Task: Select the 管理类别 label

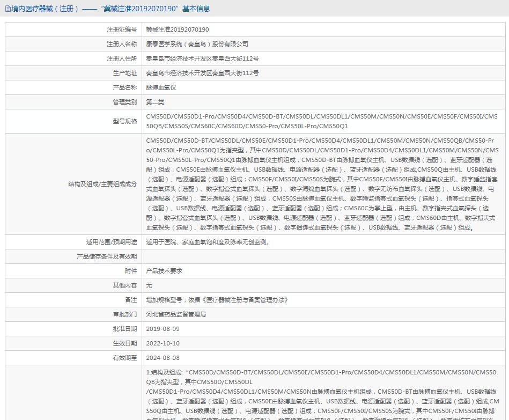Action: point(125,102)
